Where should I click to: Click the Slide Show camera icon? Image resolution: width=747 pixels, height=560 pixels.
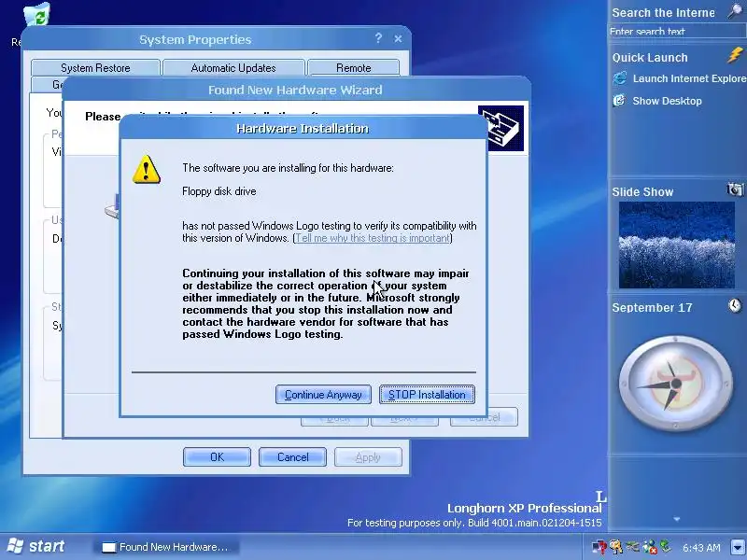click(x=735, y=189)
